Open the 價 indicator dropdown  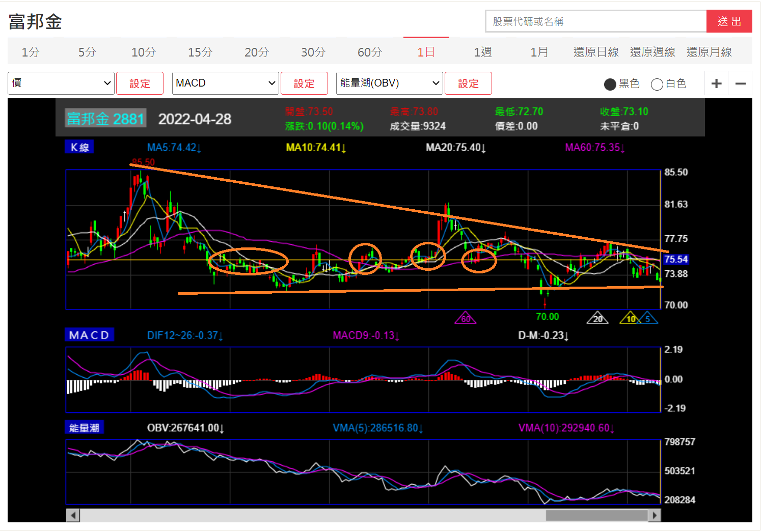pos(61,83)
